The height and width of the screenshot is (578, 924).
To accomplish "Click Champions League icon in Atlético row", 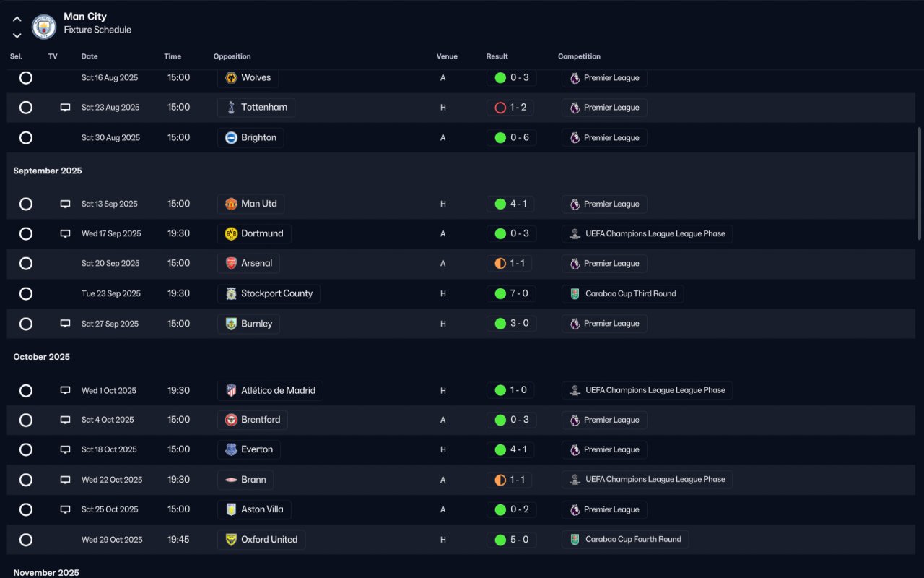I will 575,391.
